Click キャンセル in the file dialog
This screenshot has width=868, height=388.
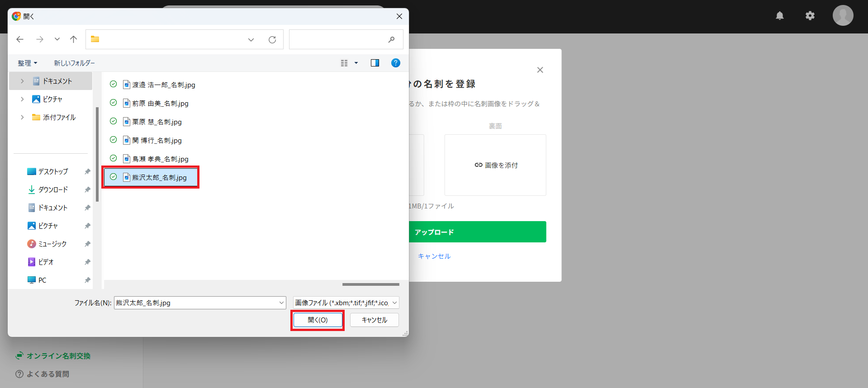pos(375,320)
